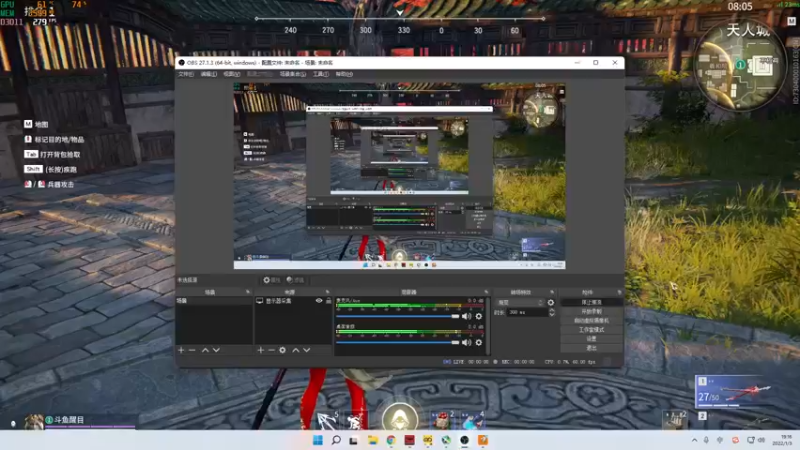Adjust the 麦克风/Aux volume slider
Viewport: 800px width, 450px height.
(x=397, y=316)
